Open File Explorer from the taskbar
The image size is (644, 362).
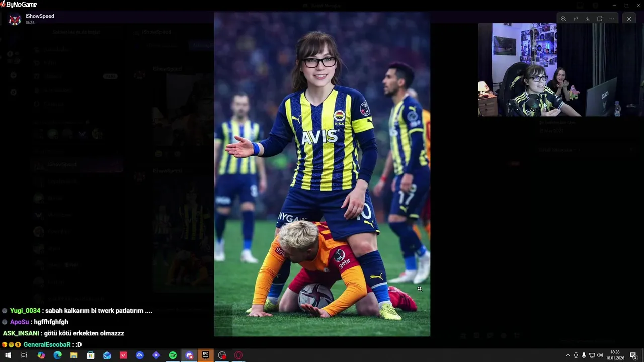(x=74, y=355)
